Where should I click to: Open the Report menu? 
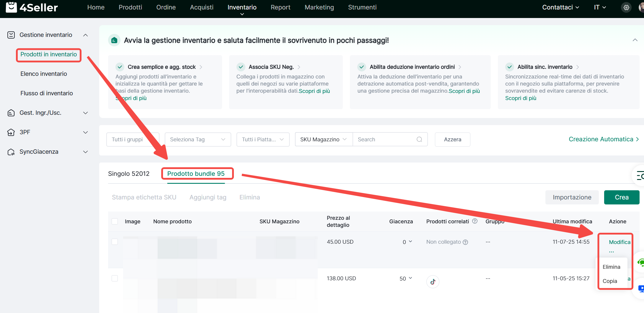coord(280,7)
